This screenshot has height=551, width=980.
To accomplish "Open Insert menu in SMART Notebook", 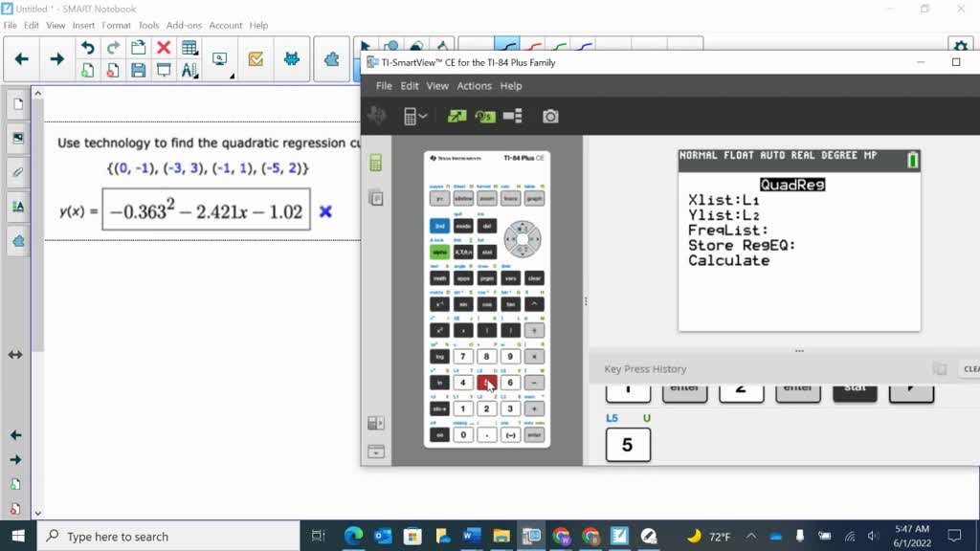I will (x=83, y=26).
